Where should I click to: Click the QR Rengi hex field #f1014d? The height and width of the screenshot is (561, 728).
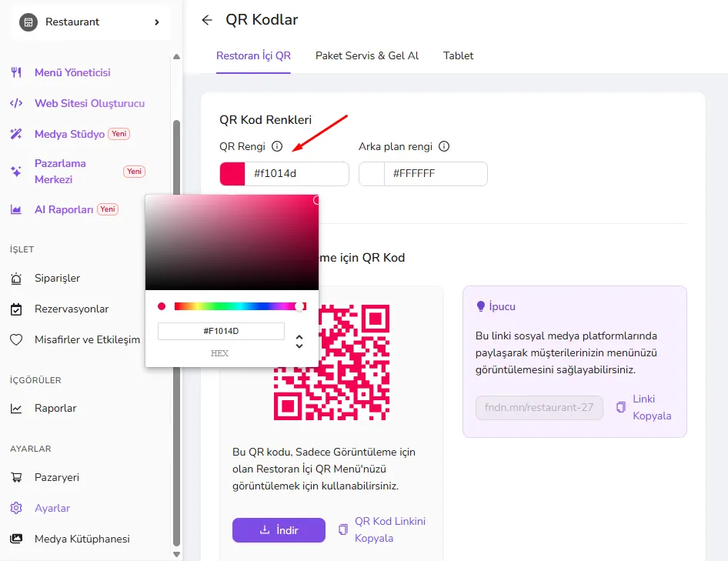296,174
